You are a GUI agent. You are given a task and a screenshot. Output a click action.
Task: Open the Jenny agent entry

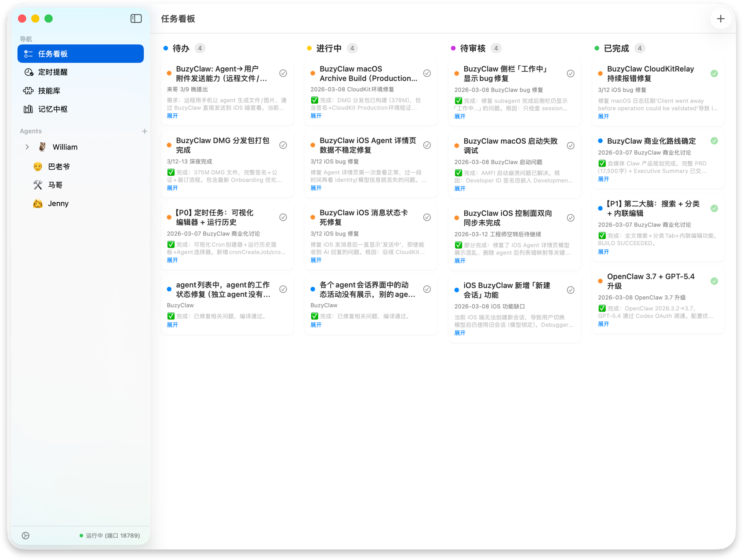58,204
